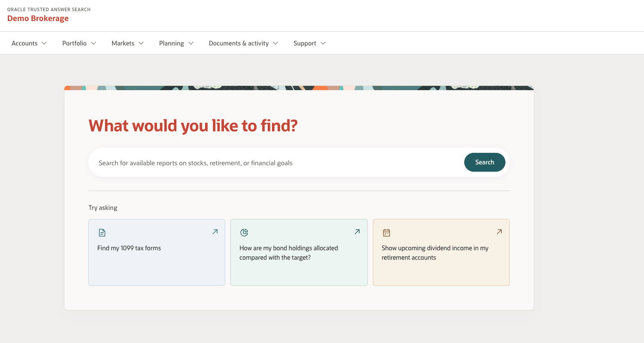The image size is (644, 343).
Task: Click the 'Try asking' label
Action: pyautogui.click(x=103, y=208)
